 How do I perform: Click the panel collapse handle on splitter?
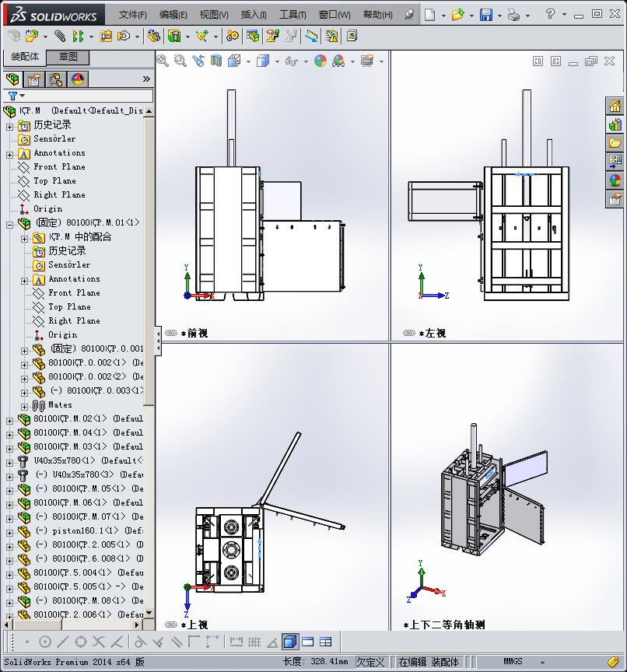pos(158,341)
